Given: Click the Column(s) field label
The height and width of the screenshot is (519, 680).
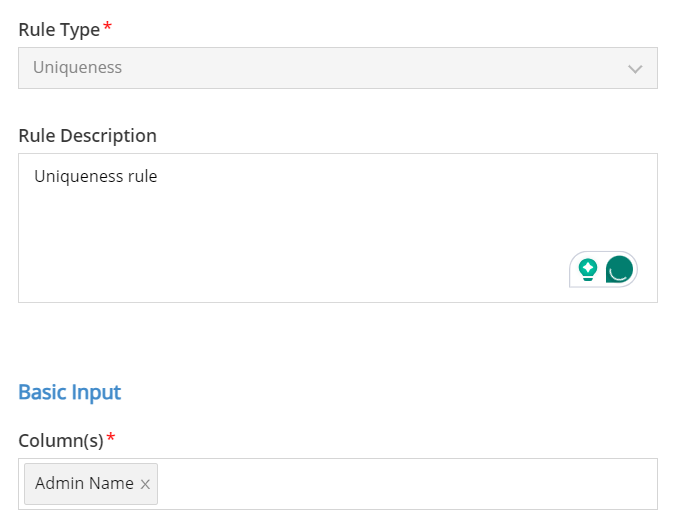Looking at the screenshot, I should (x=61, y=441).
